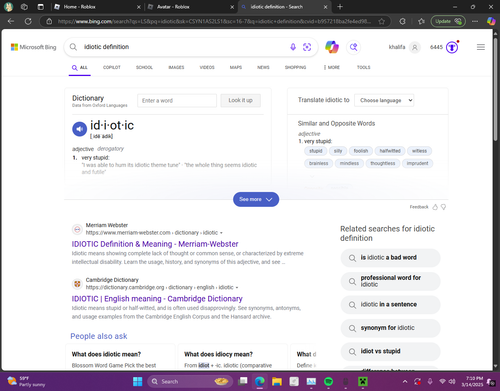Image resolution: width=500 pixels, height=391 pixels.
Task: Search related 'is idiotic a bad word'
Action: coord(390,258)
